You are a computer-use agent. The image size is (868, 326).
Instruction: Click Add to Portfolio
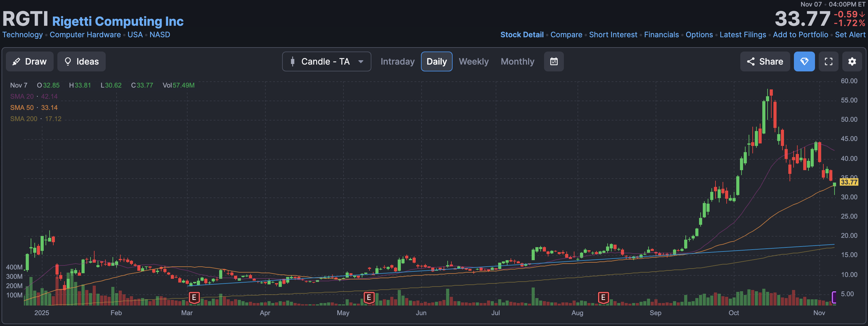click(x=800, y=35)
